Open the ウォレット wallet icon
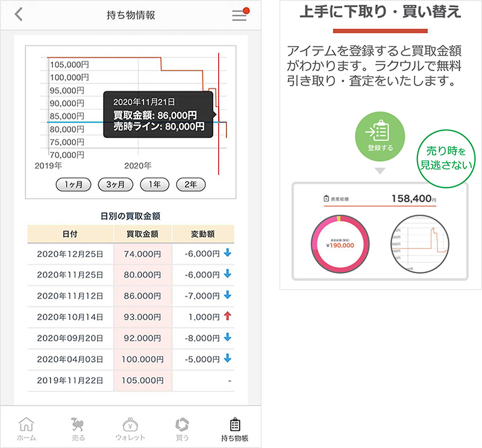Screen dimensions: 482x448 (130, 424)
